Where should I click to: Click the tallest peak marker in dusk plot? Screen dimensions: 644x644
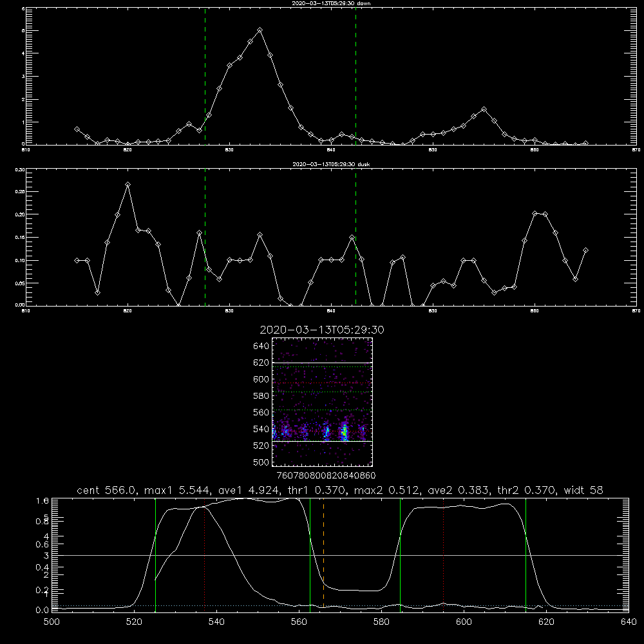pyautogui.click(x=128, y=184)
